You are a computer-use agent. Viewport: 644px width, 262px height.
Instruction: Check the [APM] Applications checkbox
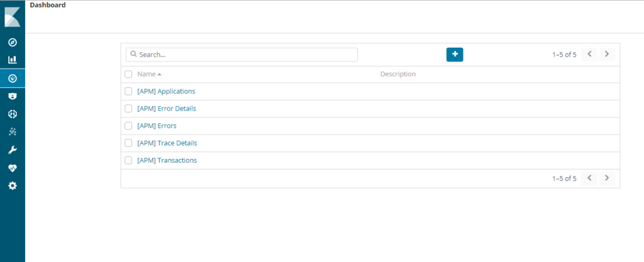[128, 92]
